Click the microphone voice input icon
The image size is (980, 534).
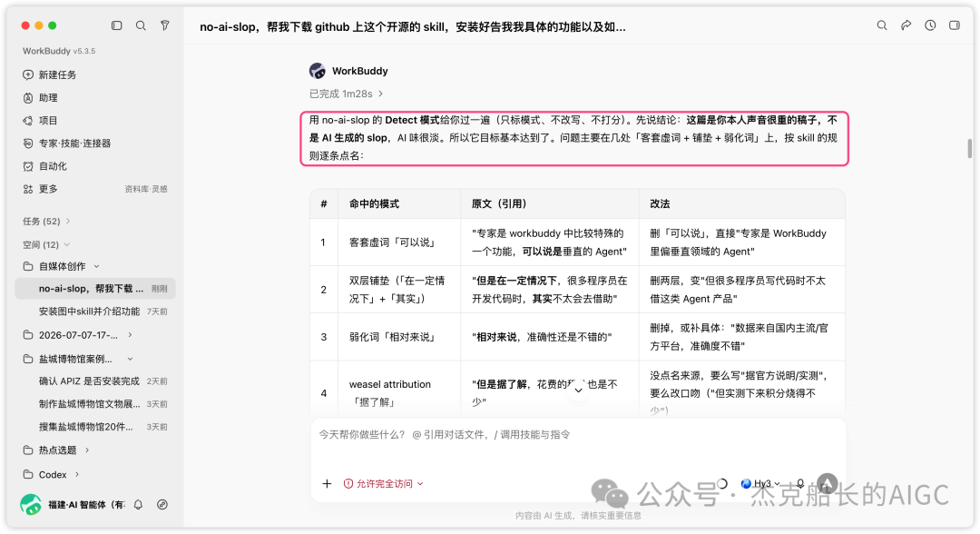(800, 483)
